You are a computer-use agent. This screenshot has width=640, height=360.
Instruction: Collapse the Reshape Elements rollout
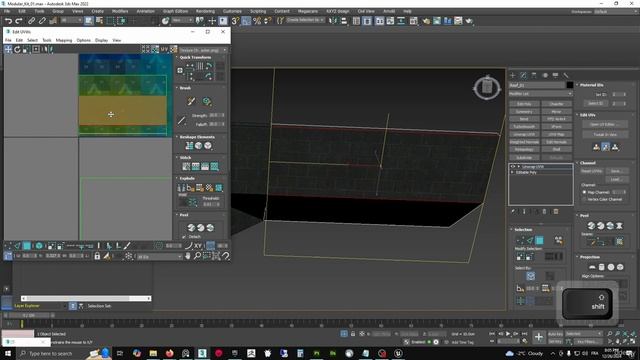[x=197, y=137]
